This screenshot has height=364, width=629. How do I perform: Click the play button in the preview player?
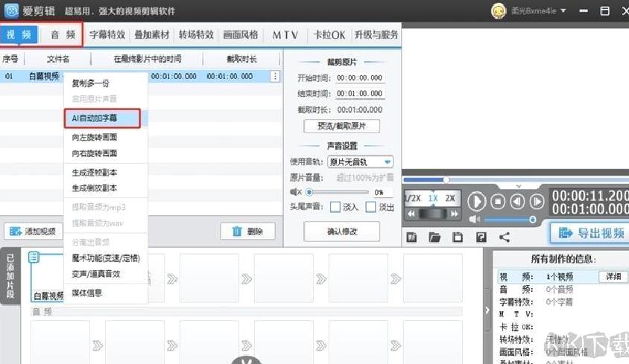(476, 201)
